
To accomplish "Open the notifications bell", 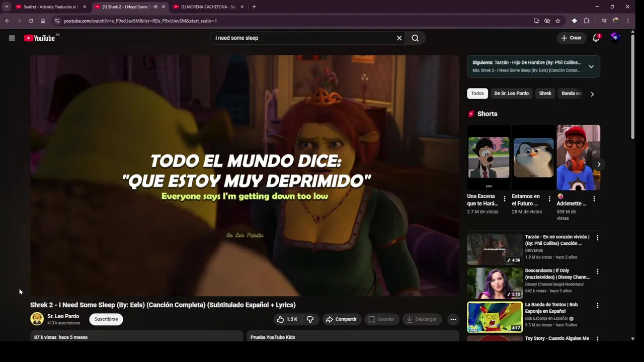I will (x=596, y=38).
